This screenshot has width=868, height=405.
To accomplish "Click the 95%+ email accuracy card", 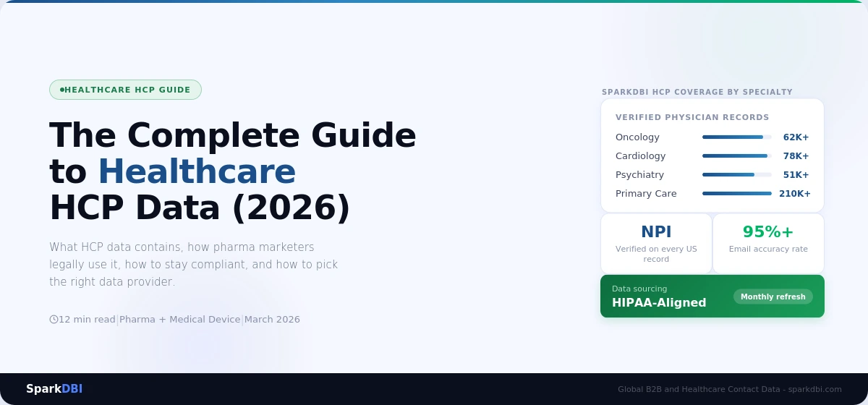I will click(768, 244).
